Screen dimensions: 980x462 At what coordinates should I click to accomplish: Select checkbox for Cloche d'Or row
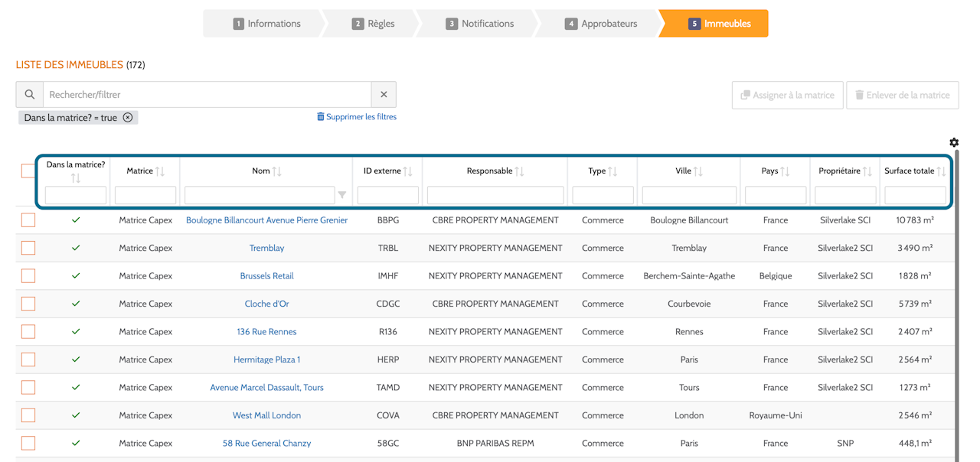(28, 304)
